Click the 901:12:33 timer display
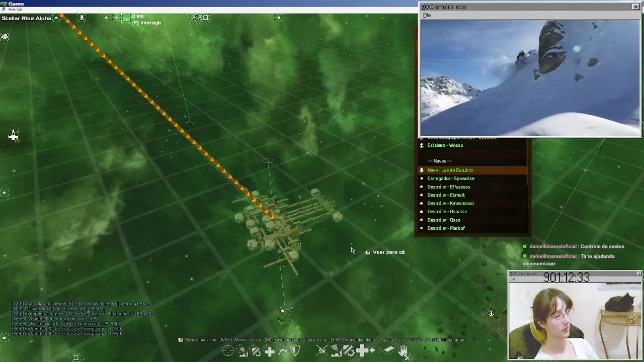This screenshot has width=644, height=362. tap(567, 278)
